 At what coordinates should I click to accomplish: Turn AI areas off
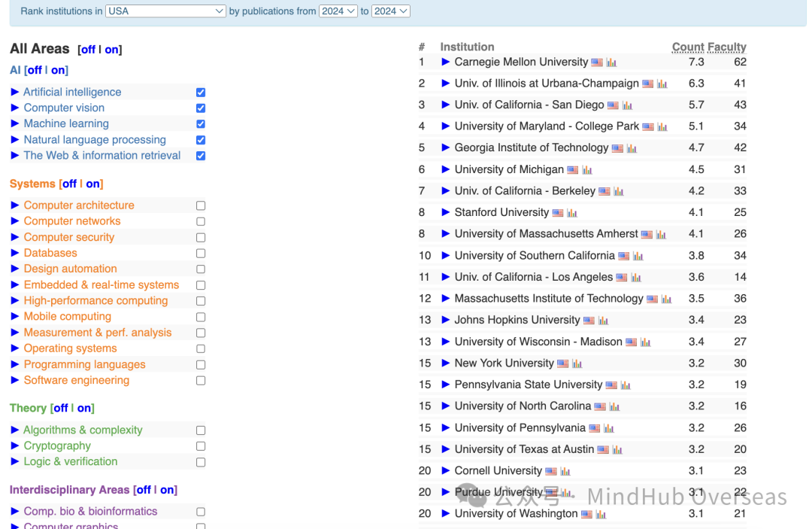[x=34, y=70]
